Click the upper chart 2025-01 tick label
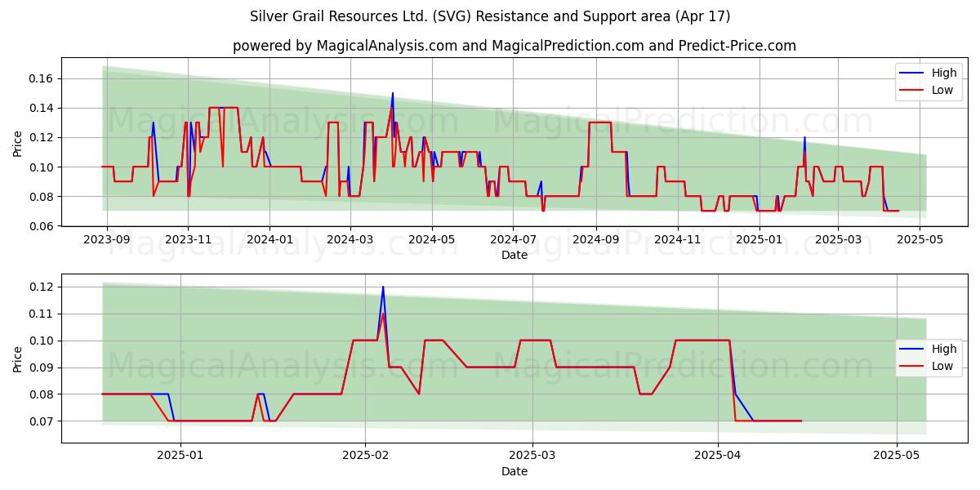Screen dimensions: 980x490 (759, 239)
